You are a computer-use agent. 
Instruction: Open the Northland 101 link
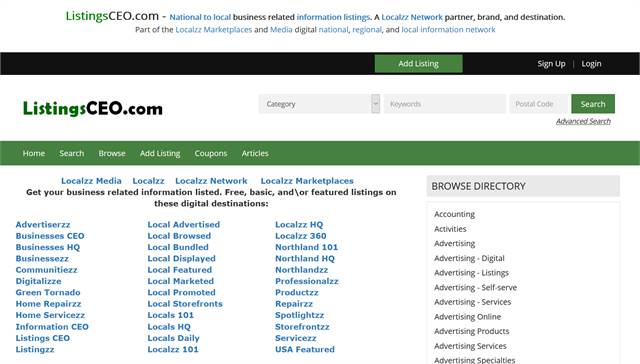(x=307, y=247)
